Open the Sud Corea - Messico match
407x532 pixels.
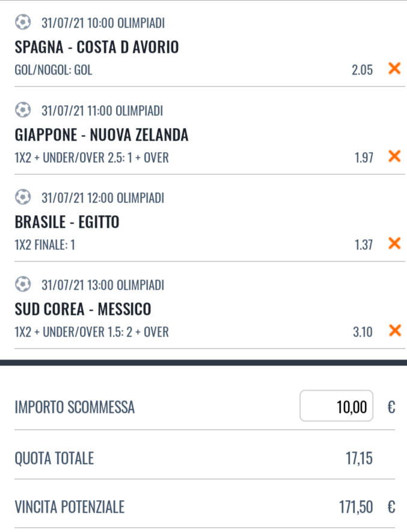pos(83,309)
